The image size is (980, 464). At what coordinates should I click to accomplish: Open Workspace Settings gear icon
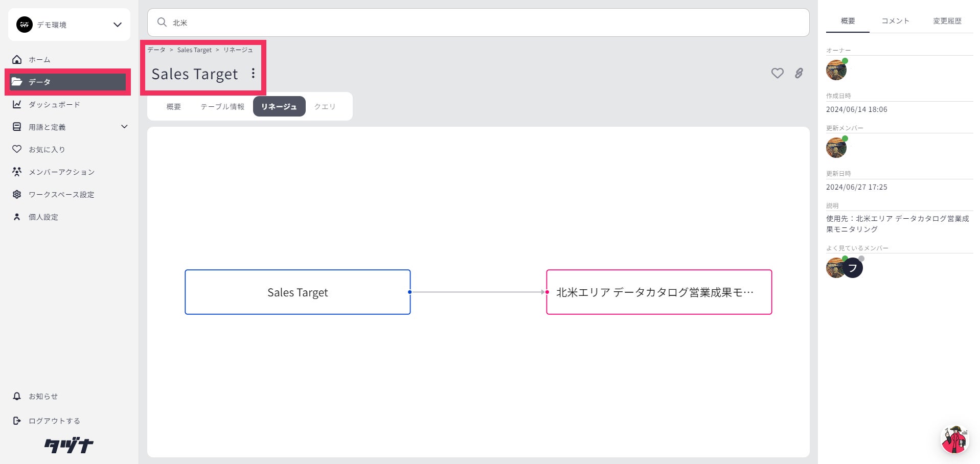(x=17, y=195)
